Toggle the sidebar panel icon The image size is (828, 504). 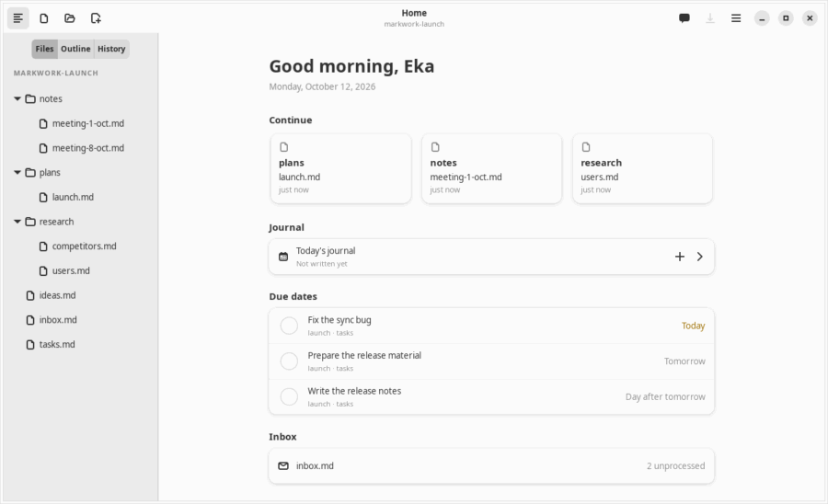(x=18, y=18)
